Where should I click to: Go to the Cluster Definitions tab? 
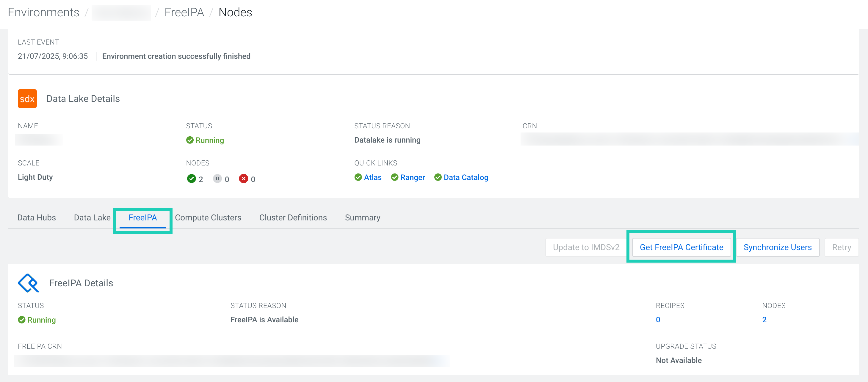[293, 218]
